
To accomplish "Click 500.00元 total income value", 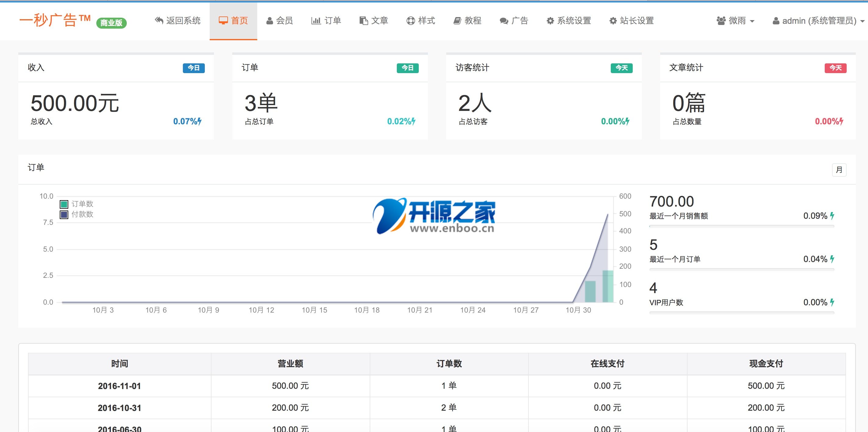I will (x=75, y=103).
